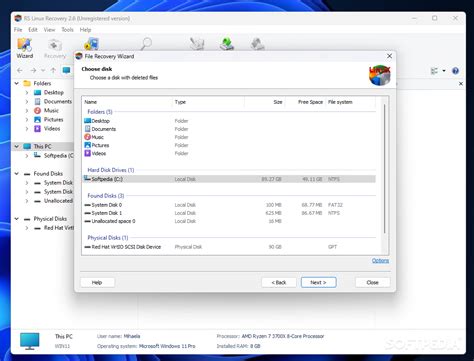Select System Disk 0 in wizard list
Viewport: 474px width, 361px height.
[229, 205]
